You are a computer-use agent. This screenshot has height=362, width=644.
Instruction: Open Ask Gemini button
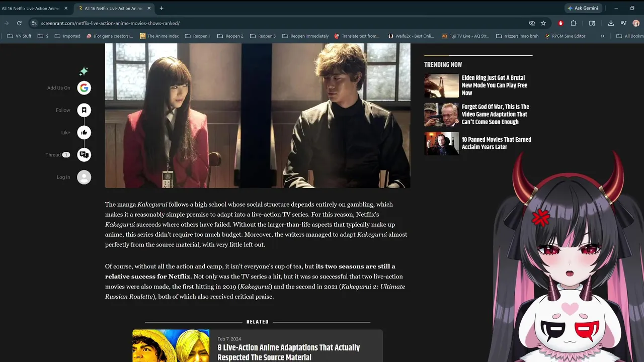(x=583, y=8)
